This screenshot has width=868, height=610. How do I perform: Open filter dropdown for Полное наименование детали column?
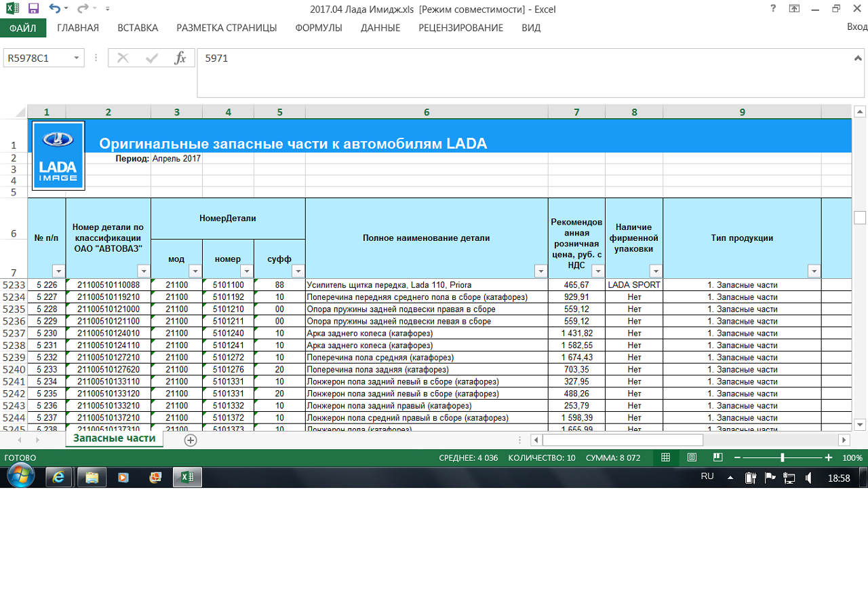click(541, 271)
